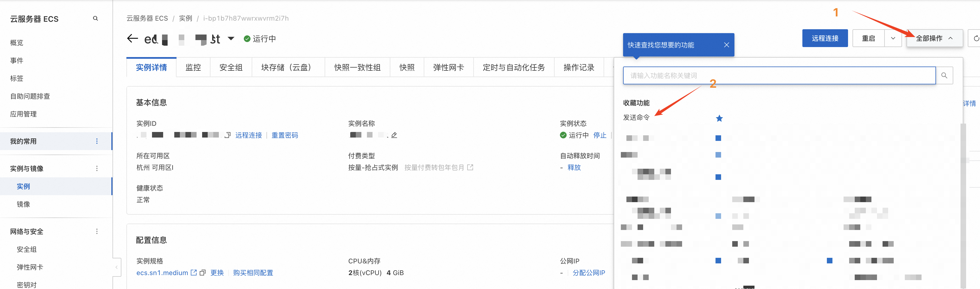Click the sidebar search magnifier icon

[x=95, y=18]
